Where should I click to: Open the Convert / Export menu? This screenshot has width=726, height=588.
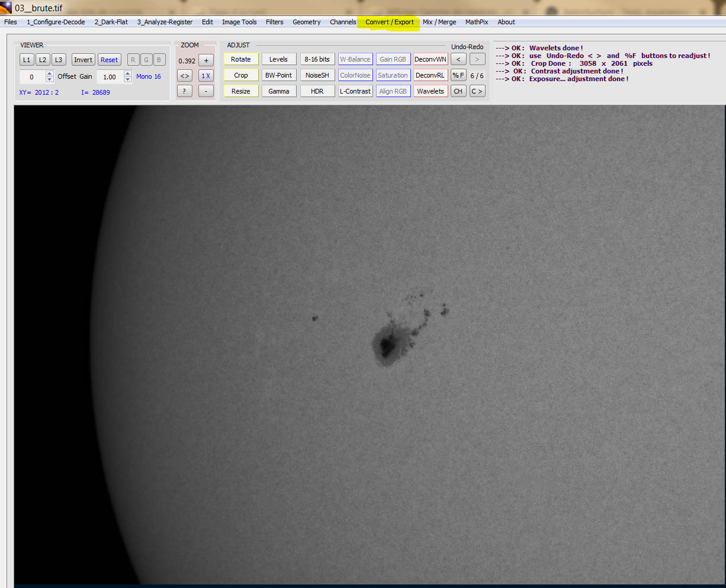click(390, 22)
